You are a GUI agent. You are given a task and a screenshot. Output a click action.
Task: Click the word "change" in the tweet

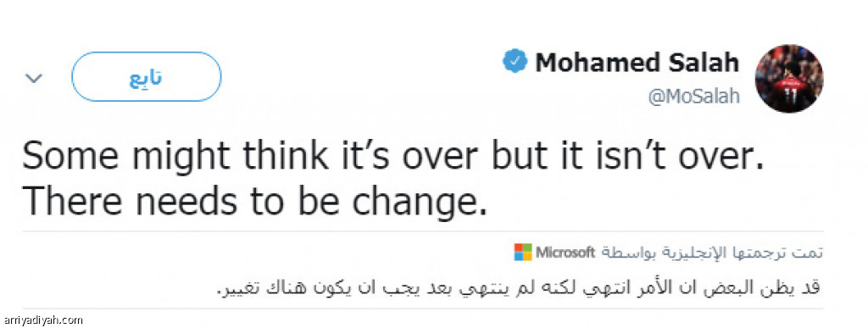pos(413,203)
